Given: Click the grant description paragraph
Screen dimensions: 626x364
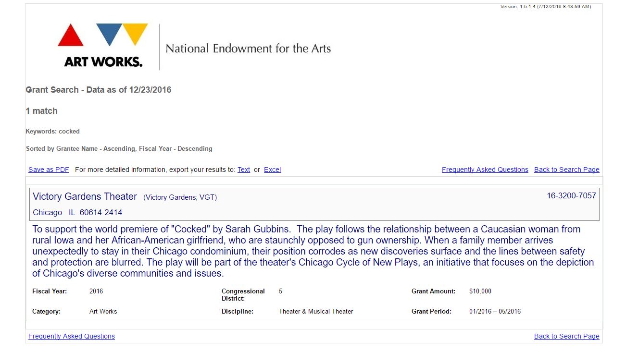Looking at the screenshot, I should pyautogui.click(x=313, y=251).
